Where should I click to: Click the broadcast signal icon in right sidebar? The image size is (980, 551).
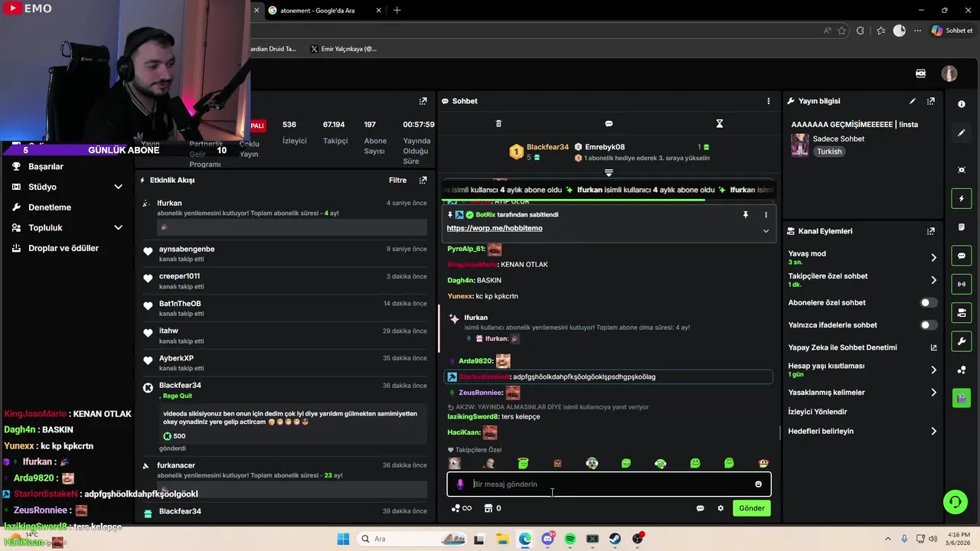[x=962, y=284]
